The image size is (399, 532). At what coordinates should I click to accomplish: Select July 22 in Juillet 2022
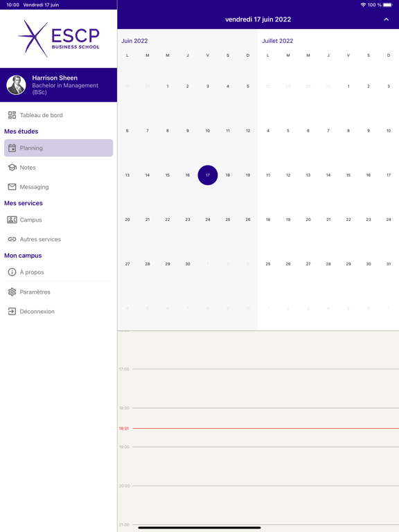click(348, 220)
